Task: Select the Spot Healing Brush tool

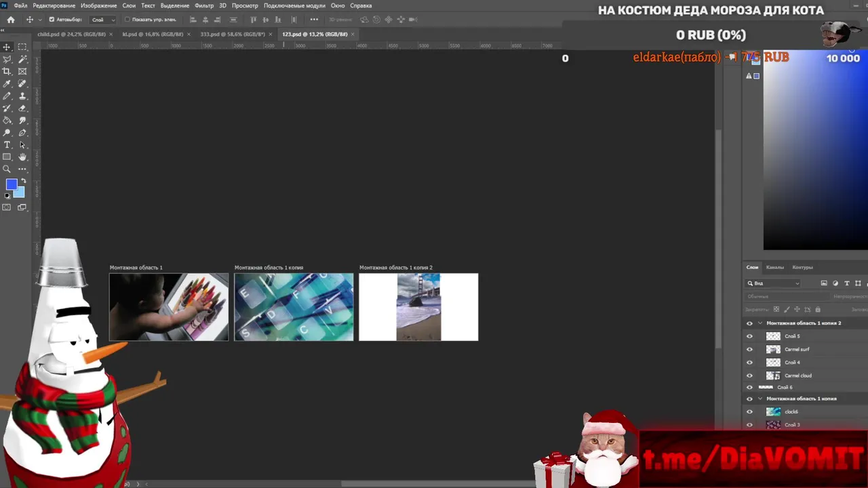Action: tap(22, 83)
